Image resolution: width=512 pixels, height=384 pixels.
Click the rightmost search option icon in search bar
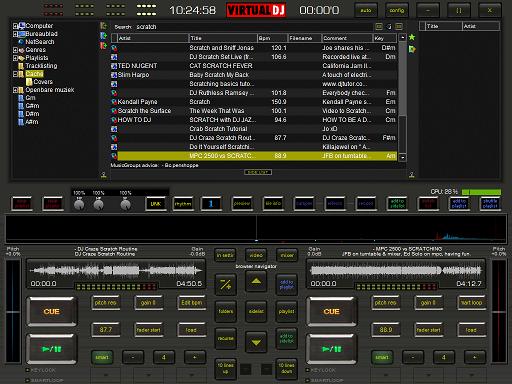click(x=399, y=26)
